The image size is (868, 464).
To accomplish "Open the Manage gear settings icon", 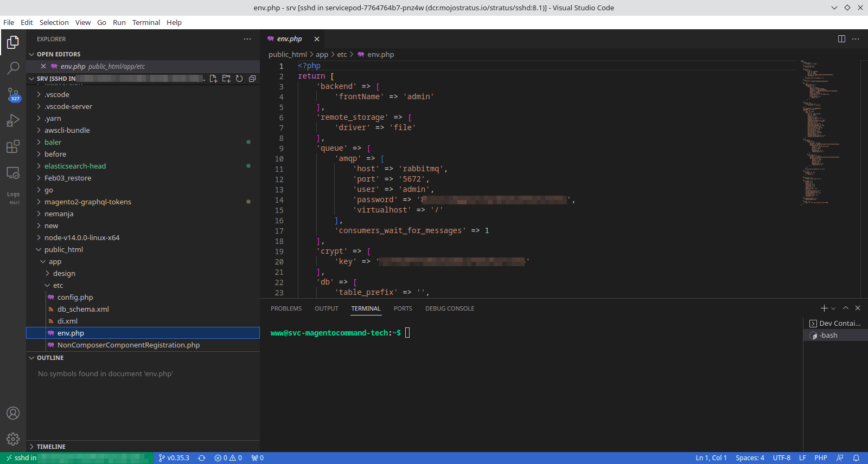I will pyautogui.click(x=13, y=439).
